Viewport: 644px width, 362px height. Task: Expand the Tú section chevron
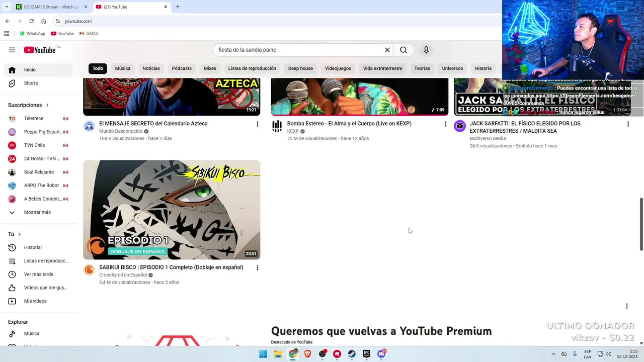point(20,234)
